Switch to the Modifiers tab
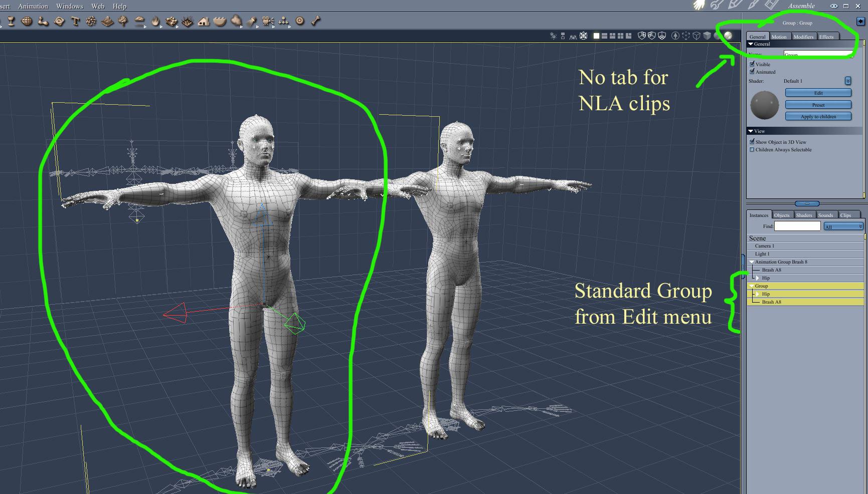The image size is (868, 494). [x=803, y=37]
